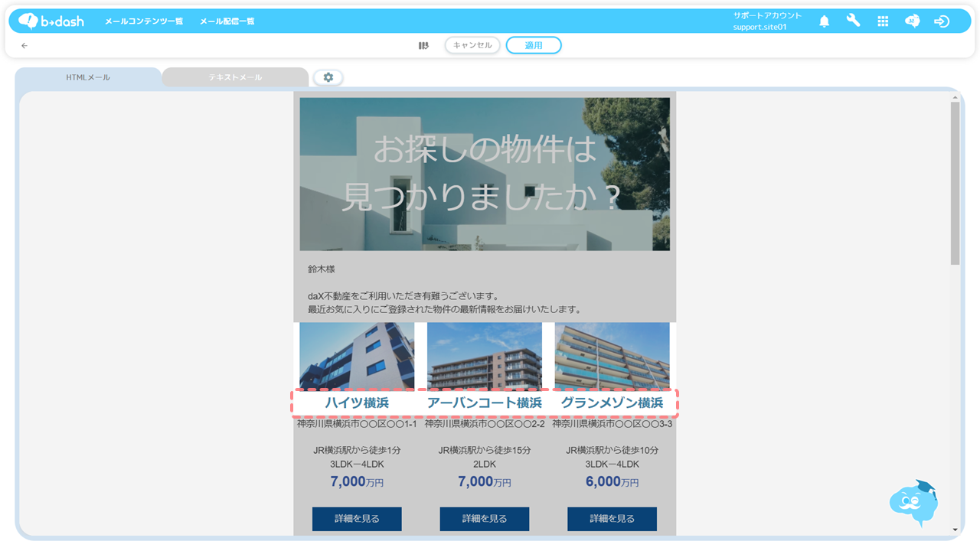Open the wrench settings tool
Viewport: 980px width, 551px height.
coord(853,21)
